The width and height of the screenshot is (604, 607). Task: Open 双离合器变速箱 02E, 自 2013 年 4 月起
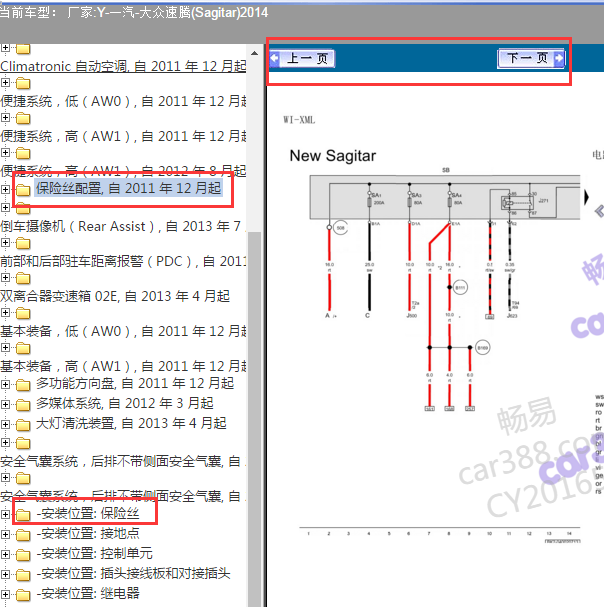coord(115,297)
